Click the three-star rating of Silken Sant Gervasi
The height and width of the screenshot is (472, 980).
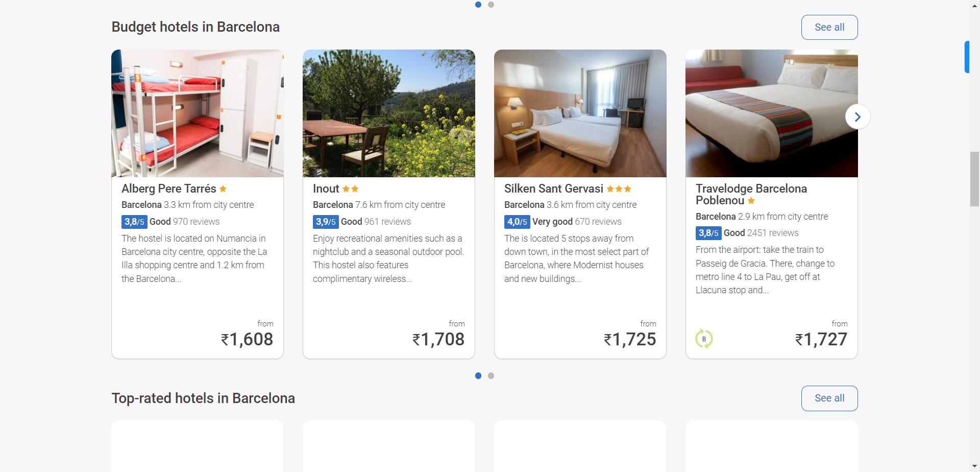click(x=619, y=189)
